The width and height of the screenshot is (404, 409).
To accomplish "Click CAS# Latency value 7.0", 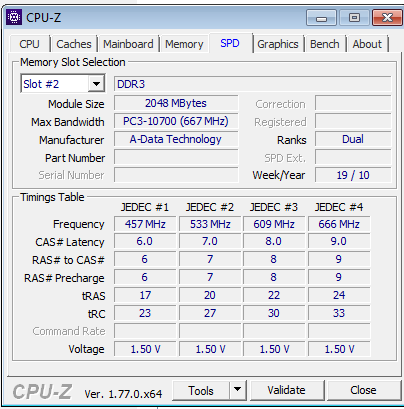I will (210, 241).
